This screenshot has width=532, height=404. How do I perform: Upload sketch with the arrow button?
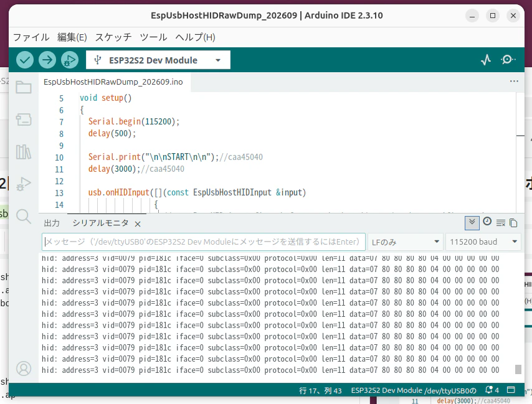tap(47, 60)
